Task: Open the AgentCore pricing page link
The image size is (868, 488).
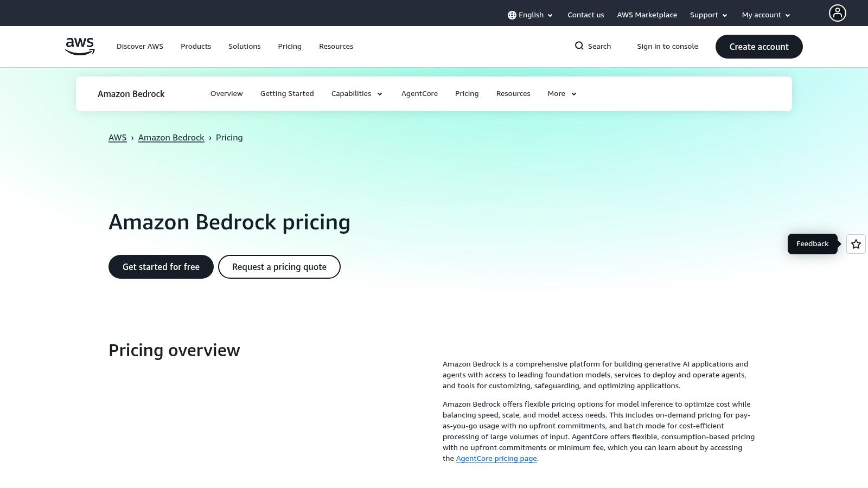Action: tap(496, 458)
